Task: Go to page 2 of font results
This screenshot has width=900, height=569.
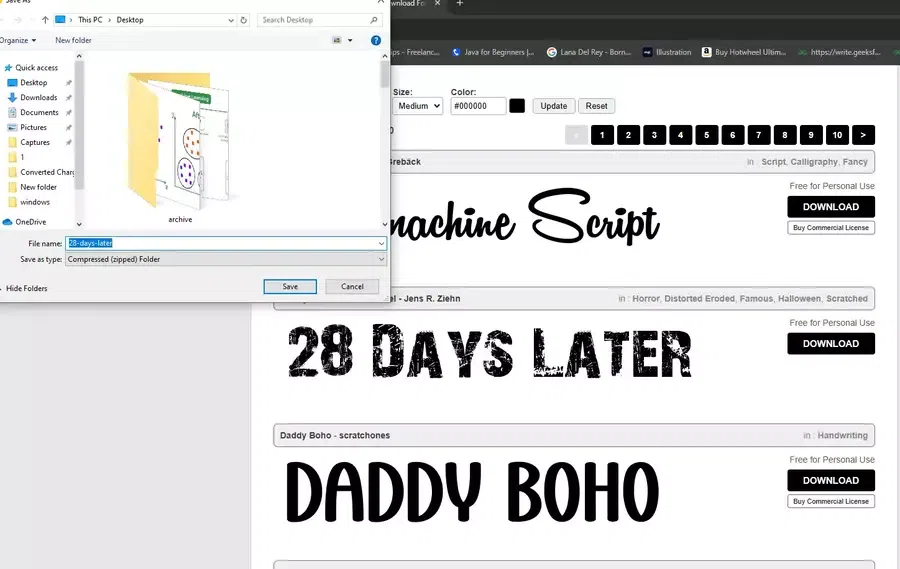Action: point(628,135)
